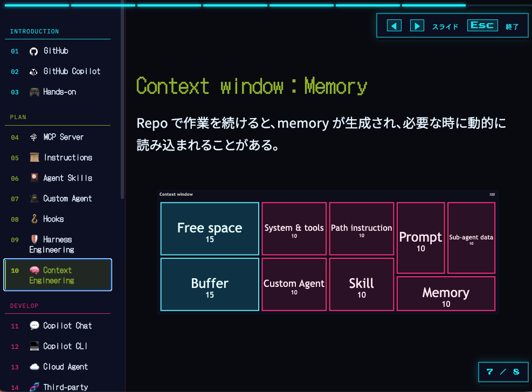Click the Agent Skills card icon
The image size is (532, 392).
click(34, 178)
